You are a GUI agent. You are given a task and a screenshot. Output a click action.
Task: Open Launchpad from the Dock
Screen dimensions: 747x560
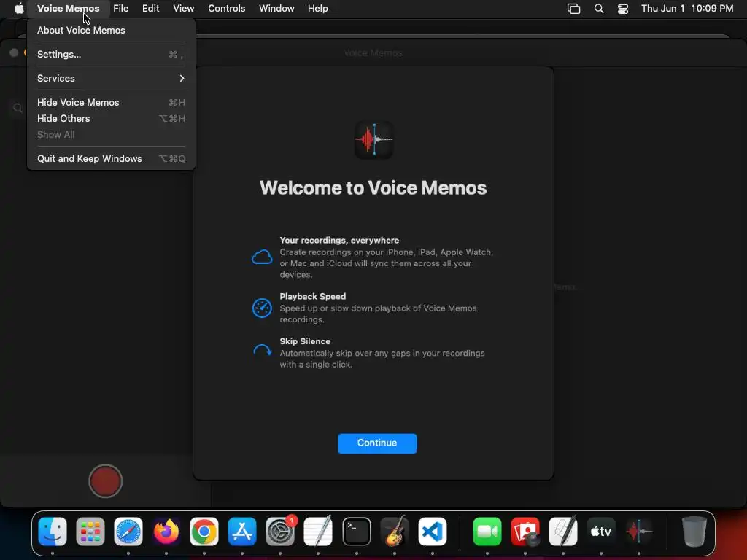coord(90,531)
